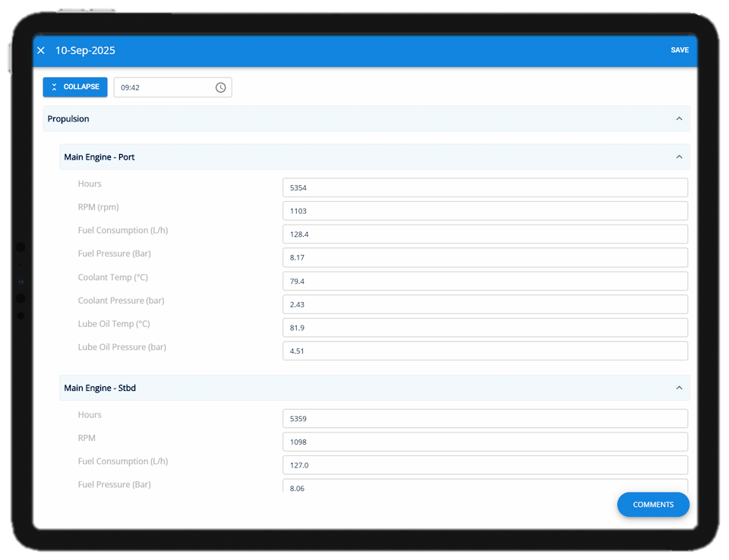Edit Coolant Pressure field 2.43
The height and width of the screenshot is (560, 729).
click(x=485, y=304)
